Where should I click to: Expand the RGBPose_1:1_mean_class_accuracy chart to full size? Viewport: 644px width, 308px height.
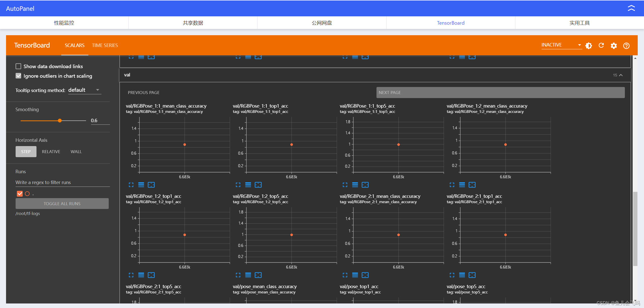(131, 185)
